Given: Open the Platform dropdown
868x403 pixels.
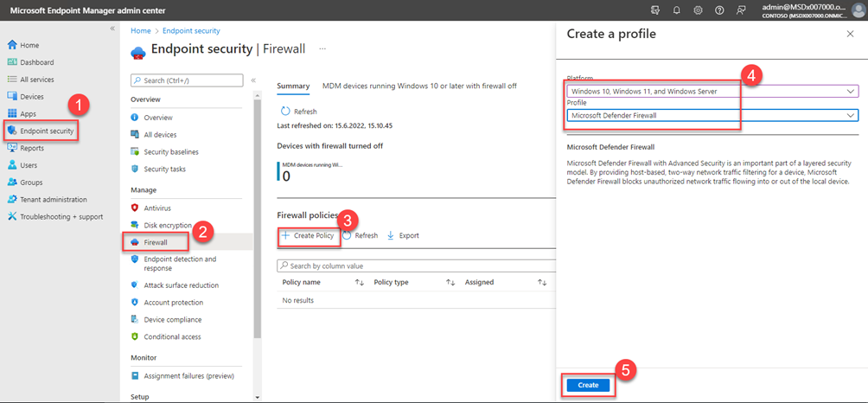Looking at the screenshot, I should pyautogui.click(x=712, y=91).
